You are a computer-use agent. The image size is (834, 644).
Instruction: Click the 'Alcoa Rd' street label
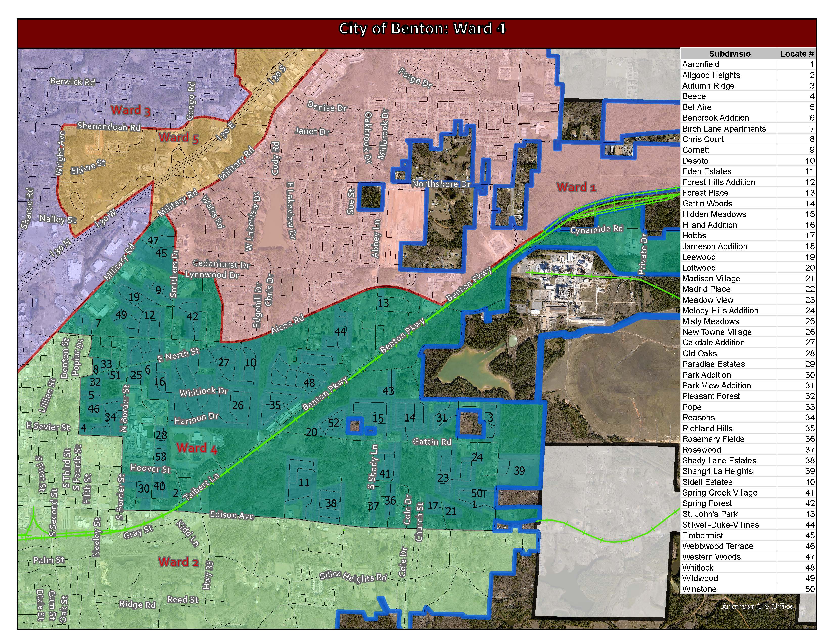(x=288, y=324)
